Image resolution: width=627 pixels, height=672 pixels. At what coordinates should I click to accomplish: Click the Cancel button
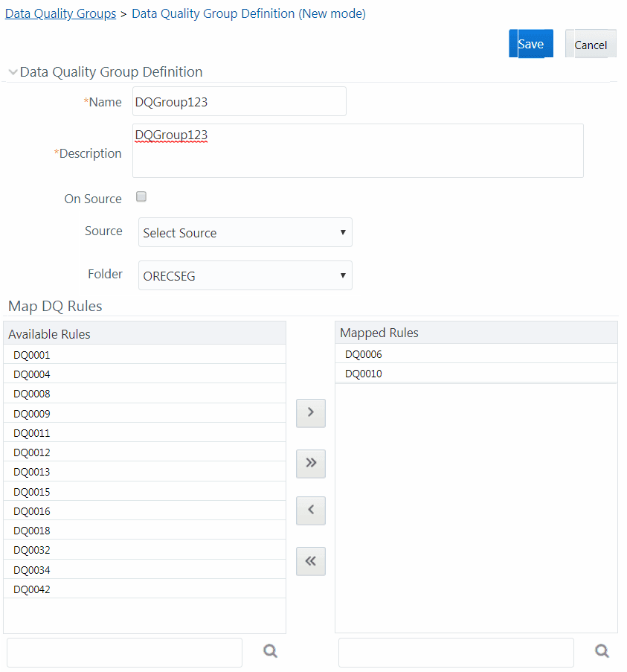point(590,44)
